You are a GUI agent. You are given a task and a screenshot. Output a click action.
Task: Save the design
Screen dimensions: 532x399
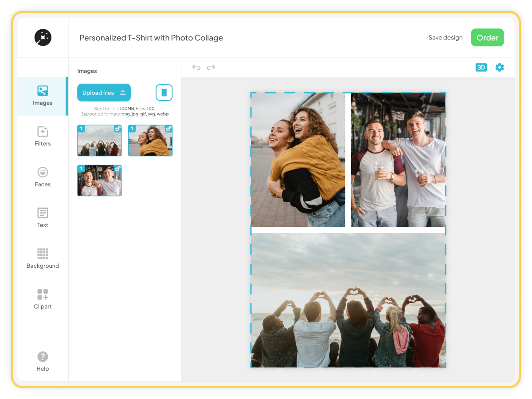point(445,38)
